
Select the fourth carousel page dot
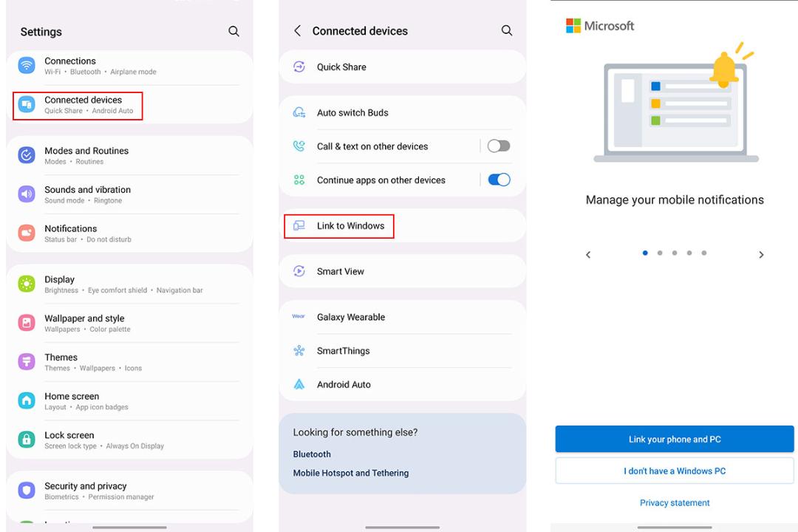pyautogui.click(x=689, y=253)
